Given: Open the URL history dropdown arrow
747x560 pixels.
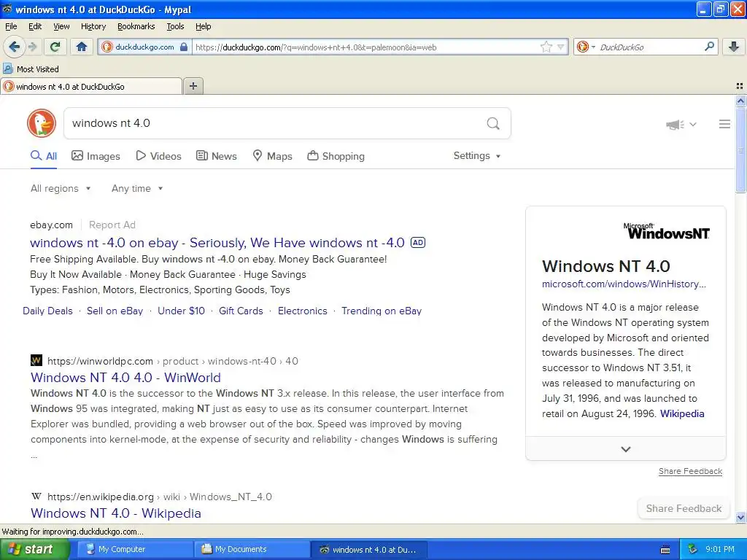Looking at the screenshot, I should coord(561,47).
